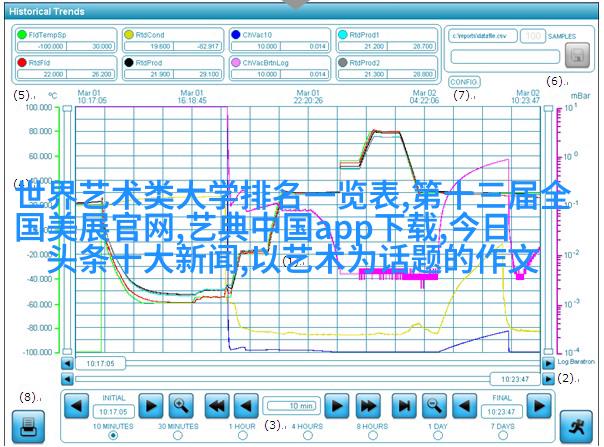
Task: Click RtdProd1 value 21.200 field
Action: (362, 46)
